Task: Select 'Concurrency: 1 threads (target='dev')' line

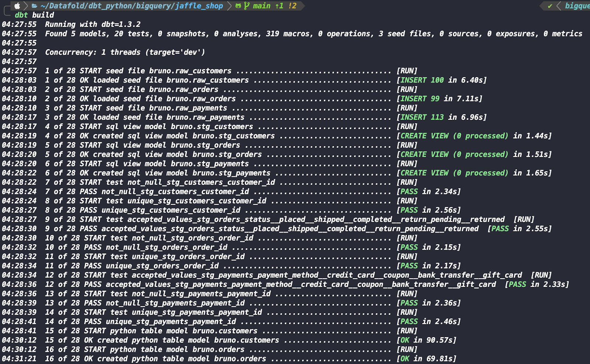Action: pos(125,52)
